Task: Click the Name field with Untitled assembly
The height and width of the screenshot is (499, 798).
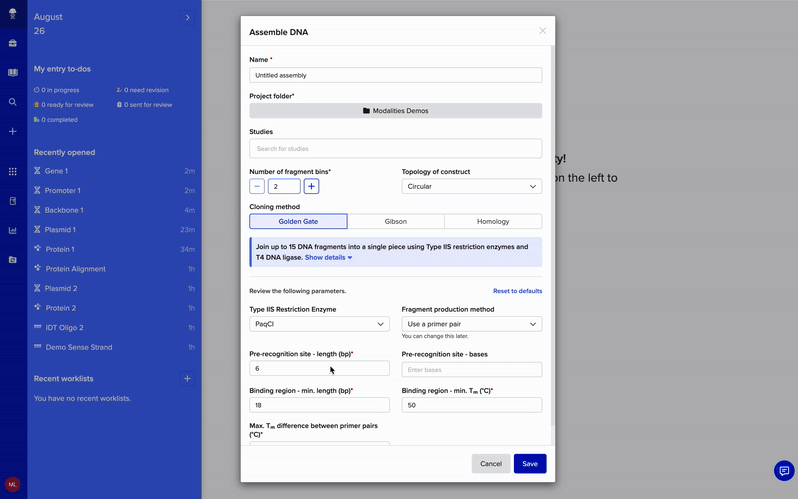Action: tap(395, 75)
